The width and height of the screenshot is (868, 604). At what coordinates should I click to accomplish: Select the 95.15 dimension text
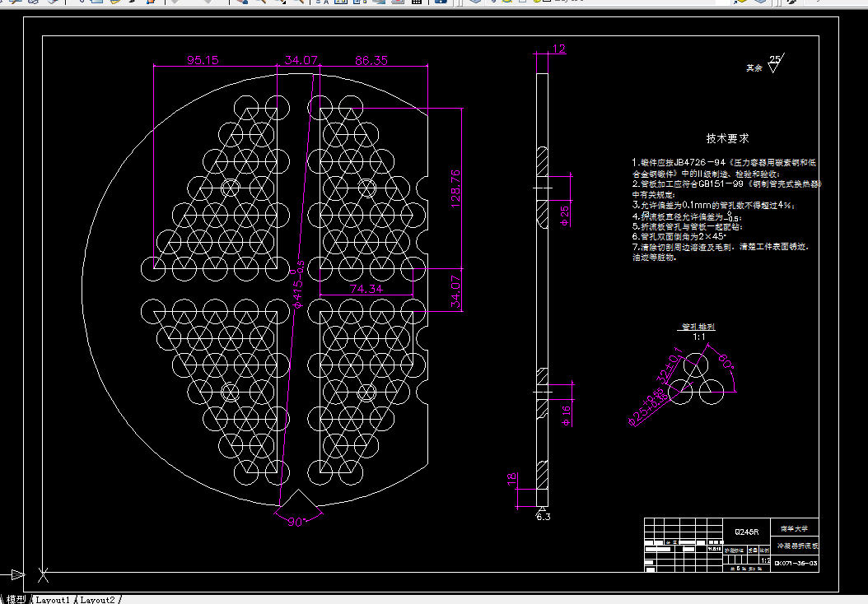coord(203,60)
